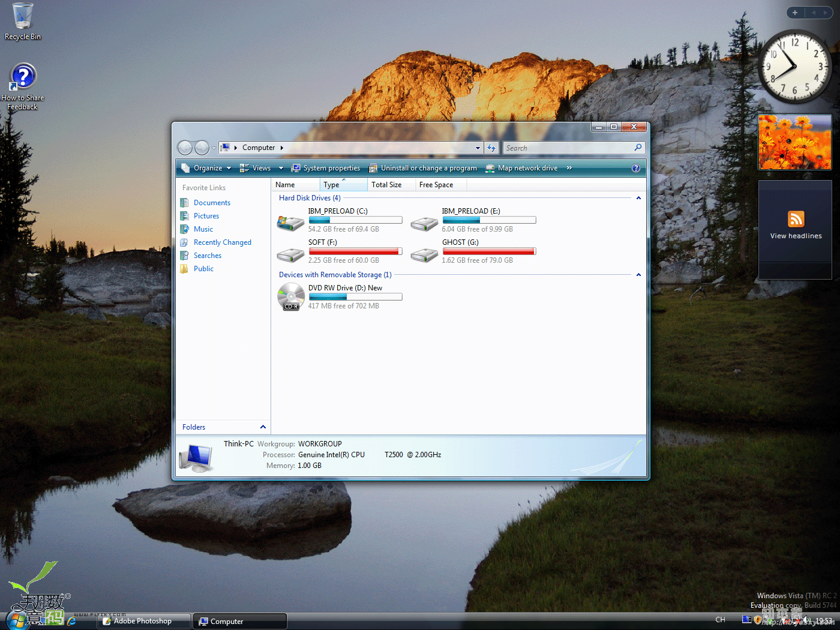840x630 pixels.
Task: Click the Windows Sidebar tray icon
Action: (747, 619)
